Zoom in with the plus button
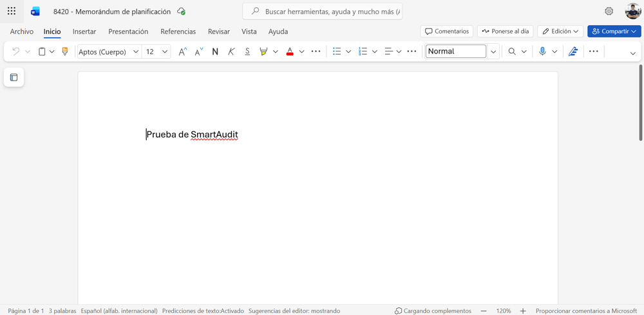The image size is (644, 315). coord(523,311)
